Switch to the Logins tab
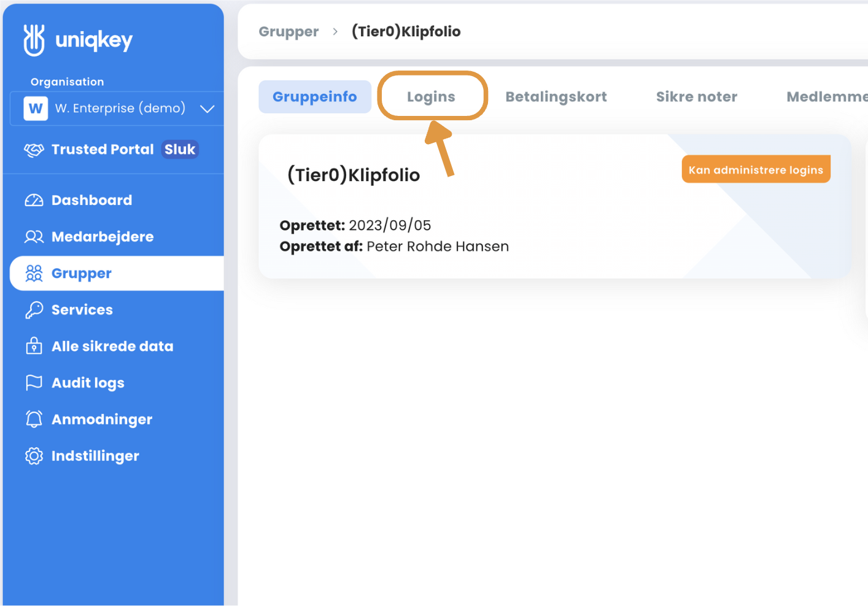The height and width of the screenshot is (606, 868). click(431, 97)
